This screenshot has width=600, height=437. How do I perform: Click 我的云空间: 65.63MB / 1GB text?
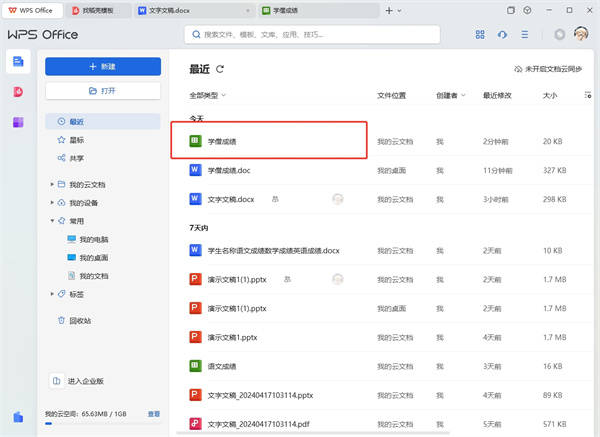pyautogui.click(x=86, y=414)
